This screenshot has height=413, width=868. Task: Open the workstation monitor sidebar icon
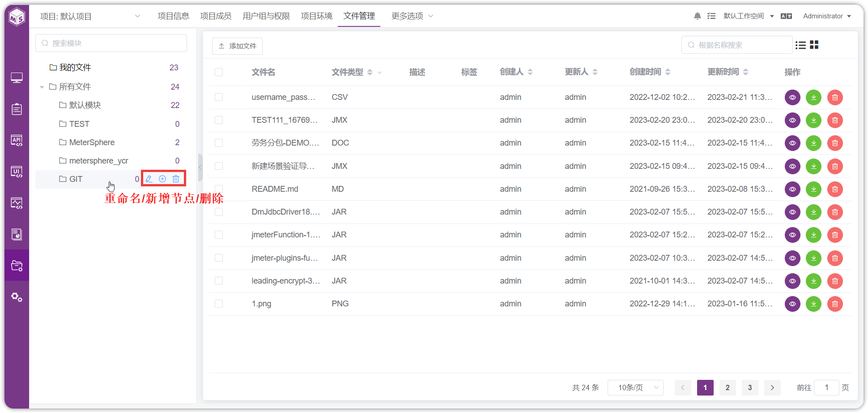tap(17, 78)
